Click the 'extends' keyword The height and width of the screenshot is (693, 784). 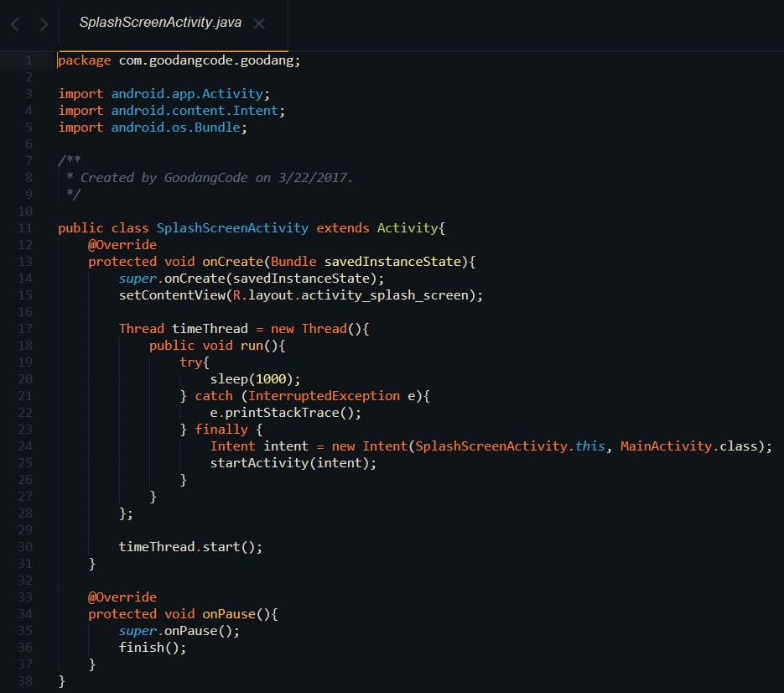pyautogui.click(x=343, y=228)
